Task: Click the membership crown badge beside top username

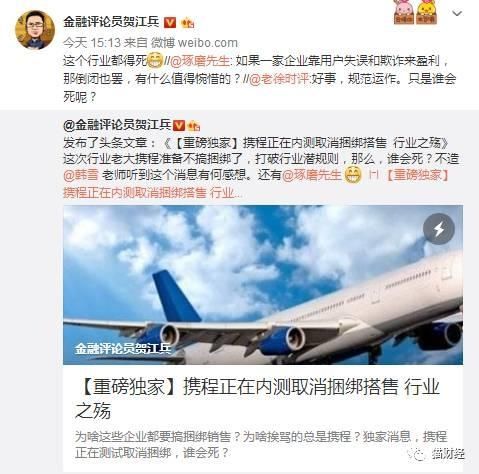Action: 188,23
